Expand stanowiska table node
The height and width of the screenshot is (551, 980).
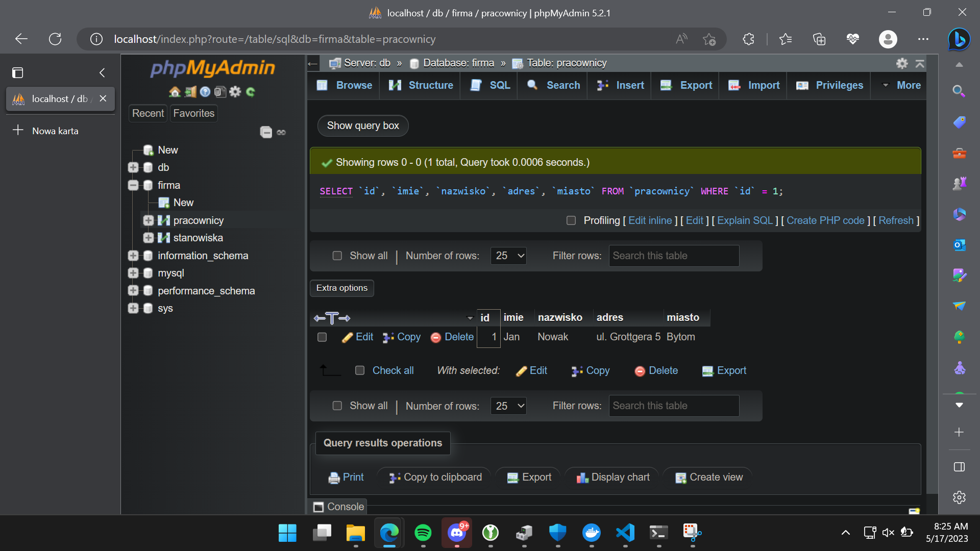(149, 238)
